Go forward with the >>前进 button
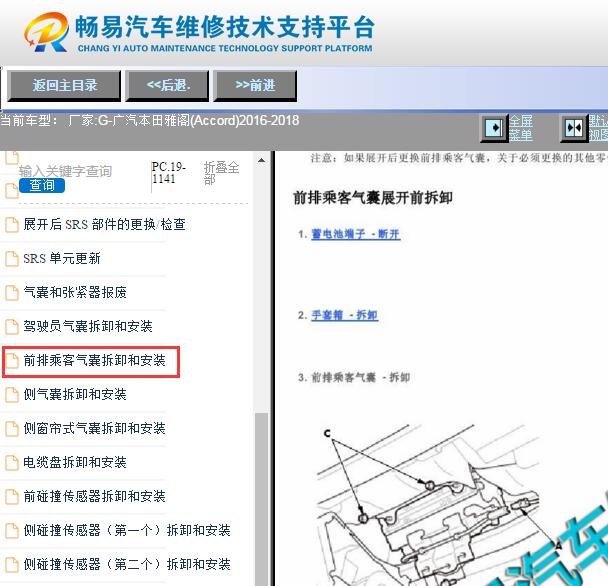Screen dimensions: 608x586 [x=255, y=85]
